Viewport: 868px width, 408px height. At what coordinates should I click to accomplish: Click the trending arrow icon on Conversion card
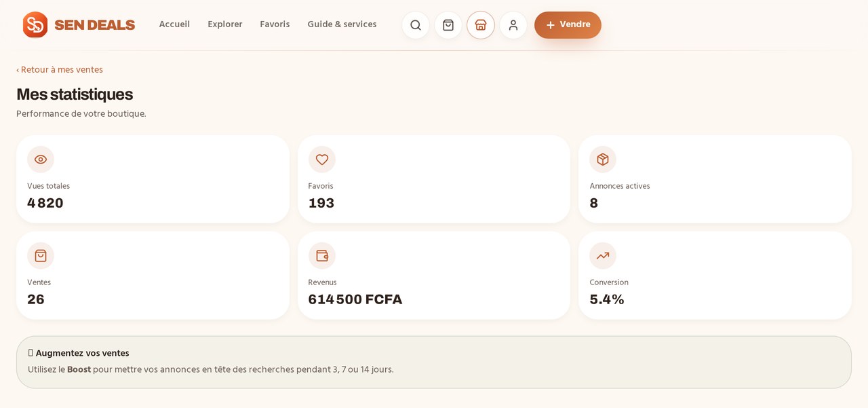click(603, 256)
